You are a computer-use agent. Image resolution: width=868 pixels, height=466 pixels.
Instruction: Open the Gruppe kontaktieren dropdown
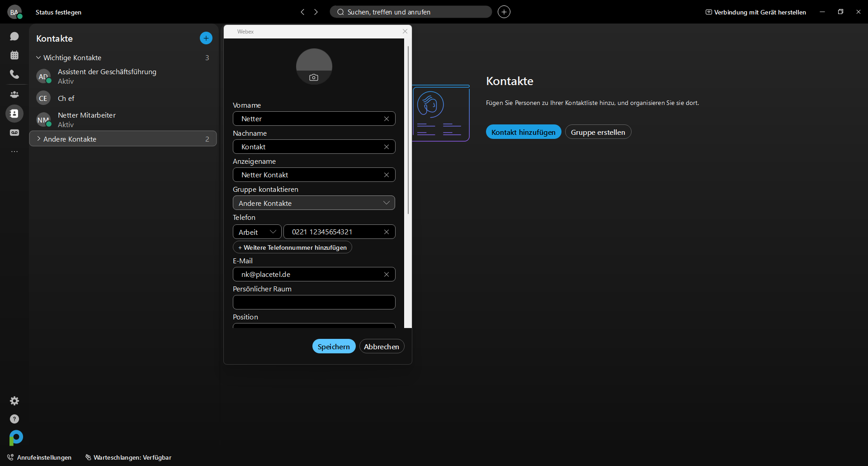(314, 203)
